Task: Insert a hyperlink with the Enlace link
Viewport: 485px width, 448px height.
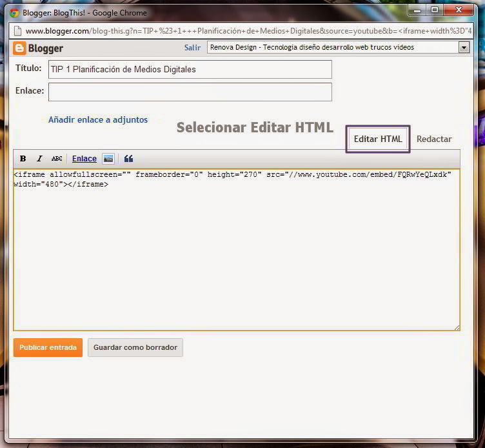Action: (84, 159)
